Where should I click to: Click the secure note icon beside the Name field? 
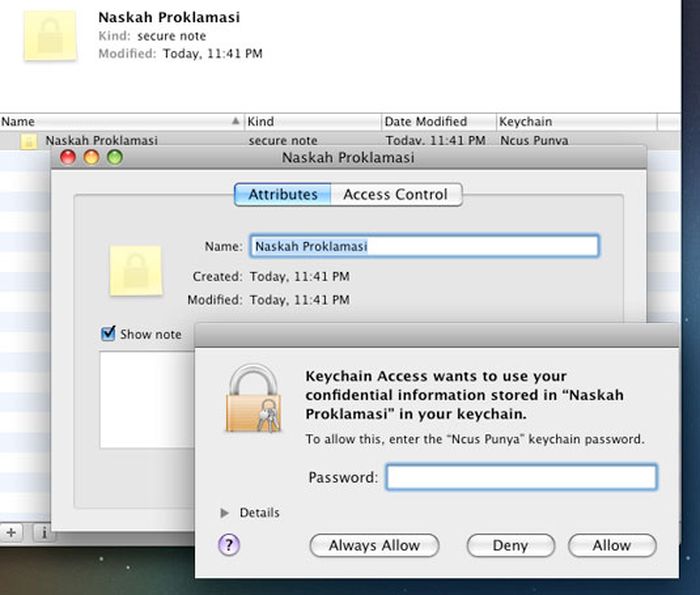tap(136, 270)
